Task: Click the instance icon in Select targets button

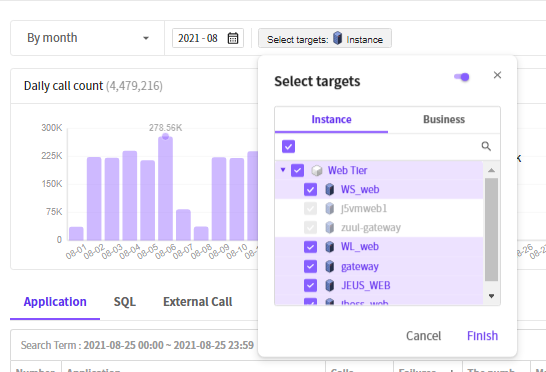Action: (x=337, y=38)
